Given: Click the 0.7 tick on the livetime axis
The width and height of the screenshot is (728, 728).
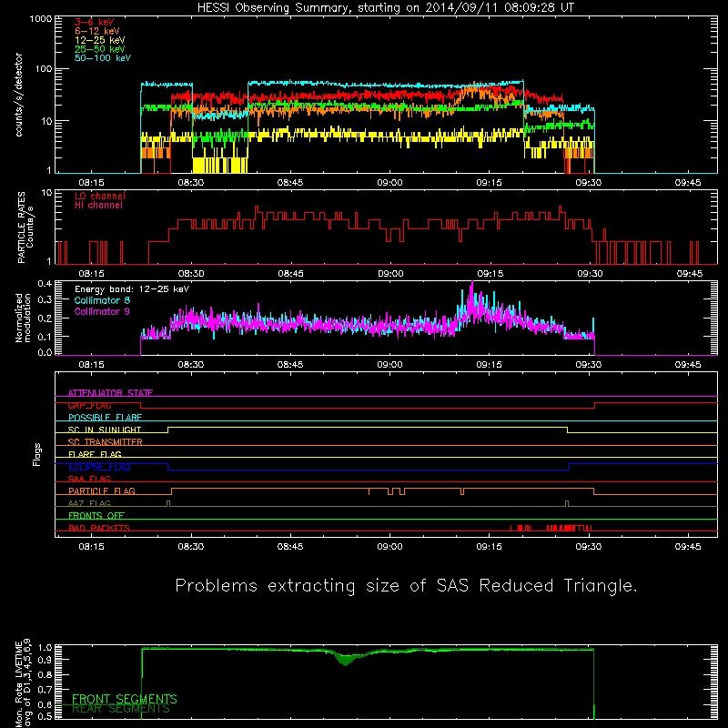Looking at the screenshot, I should 45,690.
